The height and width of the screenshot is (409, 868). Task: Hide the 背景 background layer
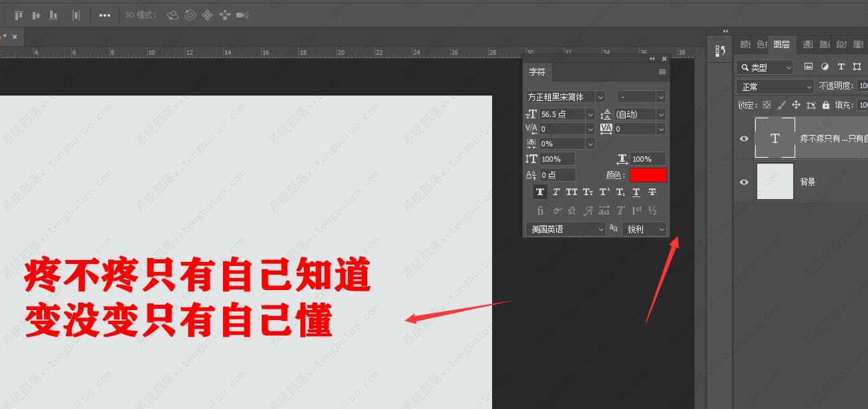coord(744,181)
